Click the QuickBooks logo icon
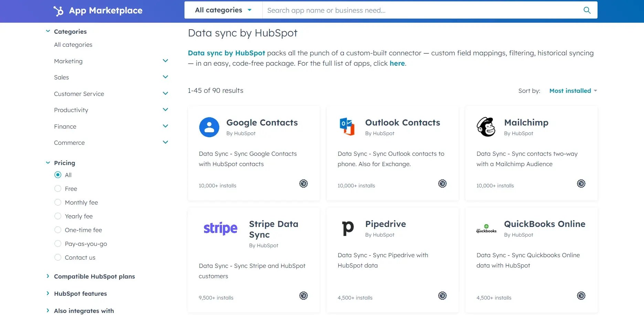 coord(486,229)
